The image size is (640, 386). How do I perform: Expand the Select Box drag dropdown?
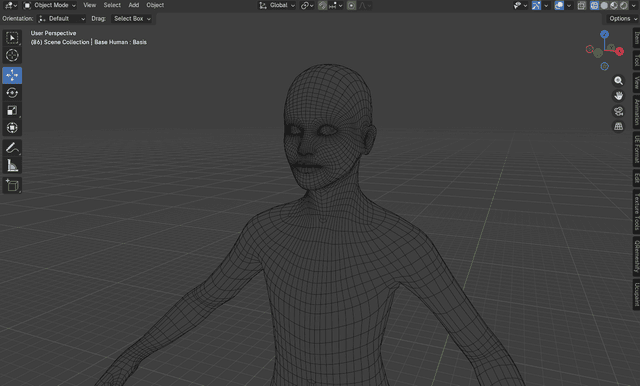[132, 19]
